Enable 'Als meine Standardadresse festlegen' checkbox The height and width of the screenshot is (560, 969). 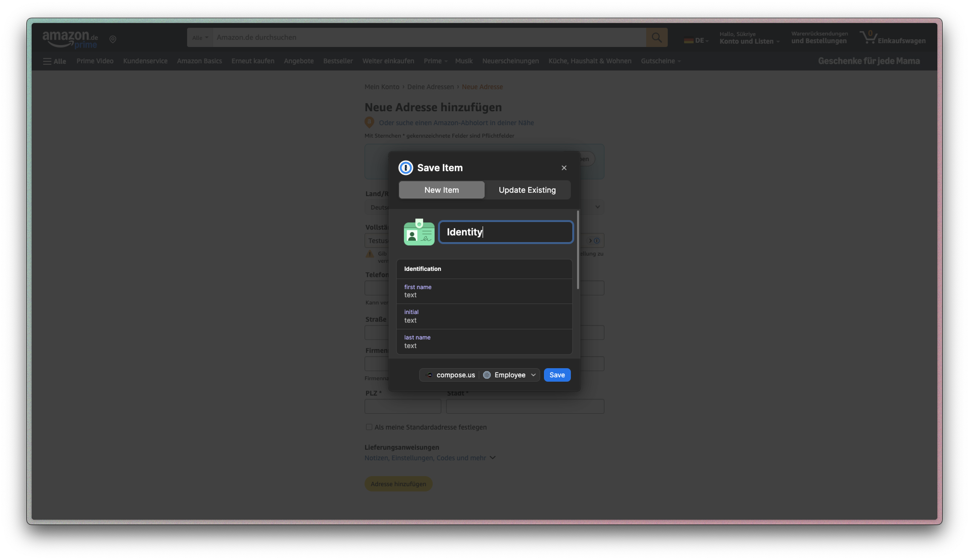(x=369, y=427)
